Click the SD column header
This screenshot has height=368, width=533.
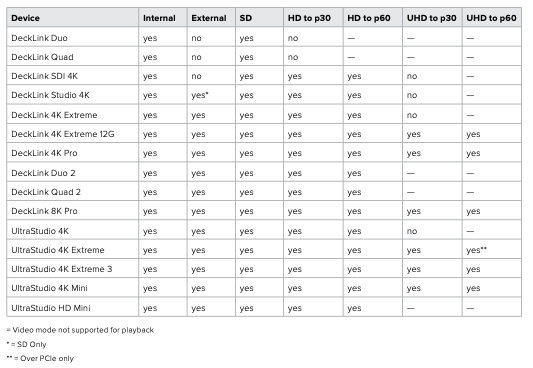245,18
